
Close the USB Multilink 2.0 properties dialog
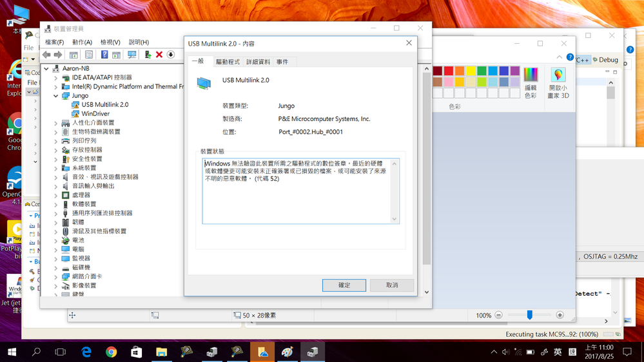pyautogui.click(x=409, y=43)
